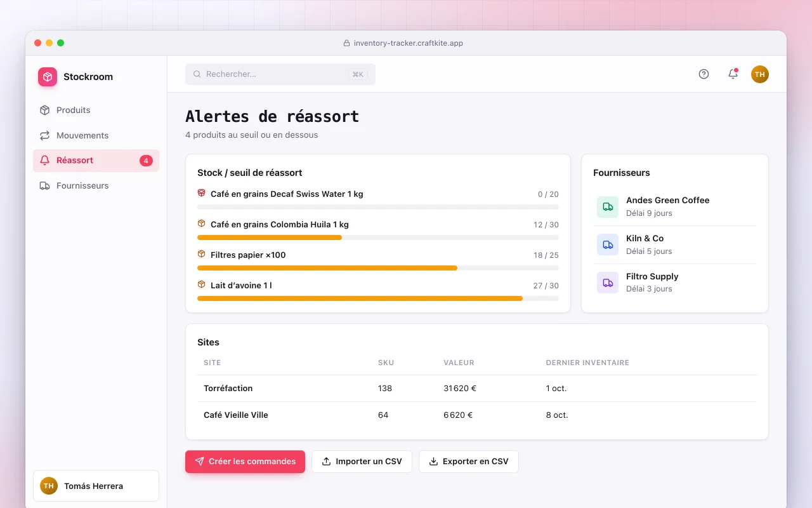Open the Produits section
Image resolution: width=812 pixels, height=508 pixels.
96,110
